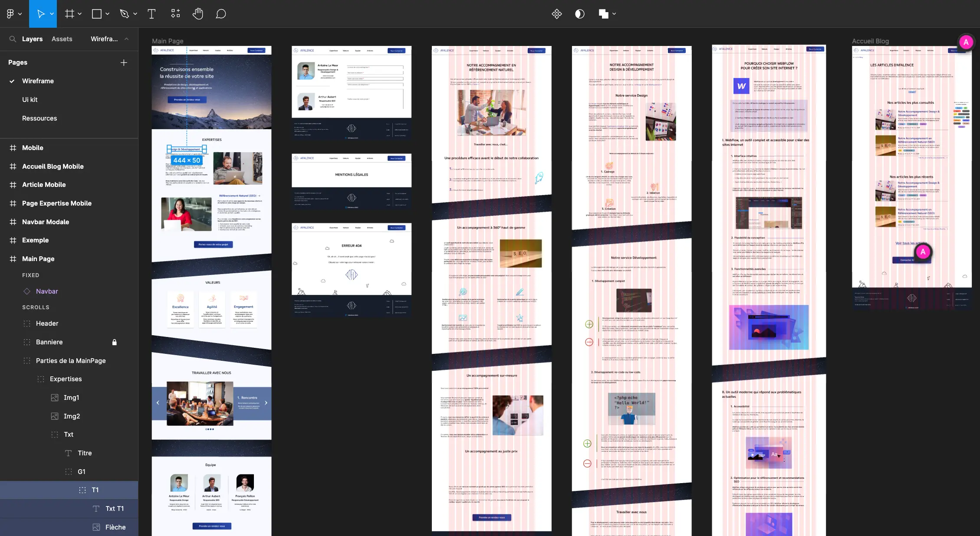Collapse the pages list chevron

(126, 39)
